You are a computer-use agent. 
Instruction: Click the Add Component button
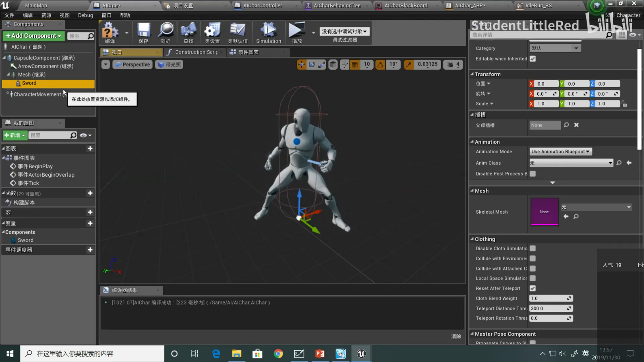click(33, 36)
